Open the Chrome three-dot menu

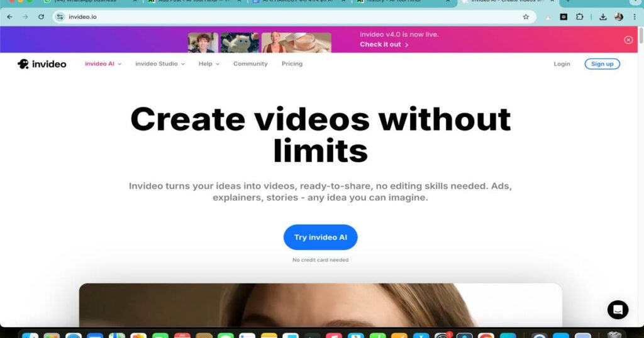pyautogui.click(x=635, y=17)
